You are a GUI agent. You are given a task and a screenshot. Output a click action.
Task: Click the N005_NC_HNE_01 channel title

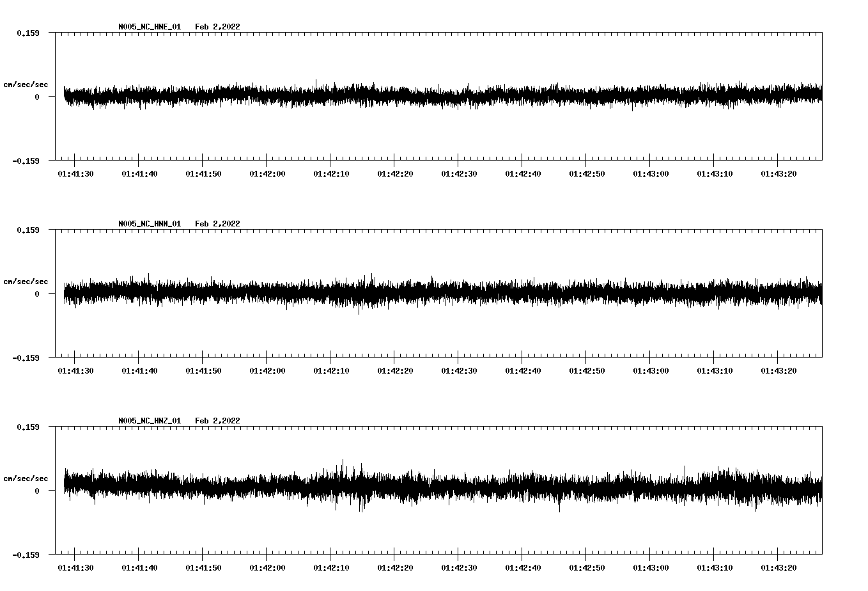click(x=150, y=27)
